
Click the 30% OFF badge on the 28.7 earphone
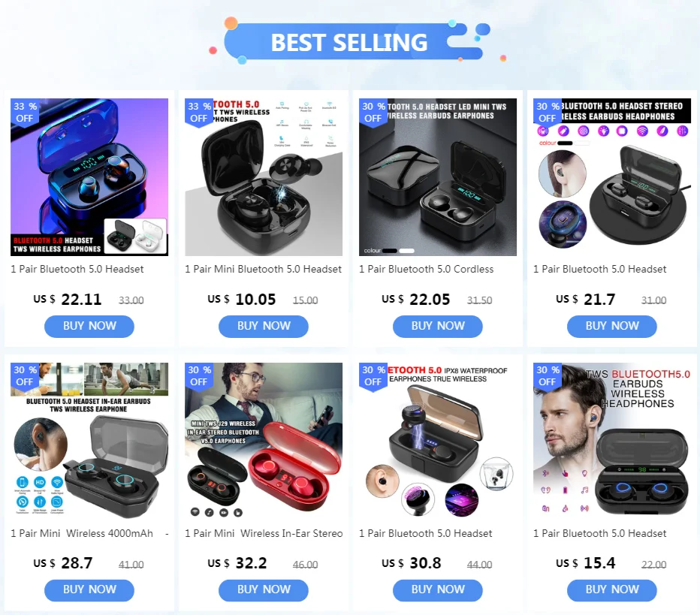(25, 376)
